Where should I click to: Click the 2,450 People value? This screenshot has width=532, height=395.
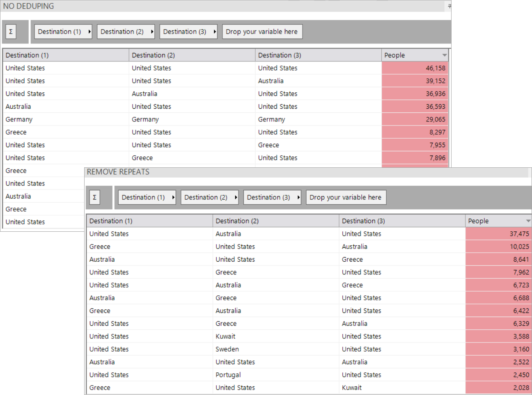tap(521, 375)
